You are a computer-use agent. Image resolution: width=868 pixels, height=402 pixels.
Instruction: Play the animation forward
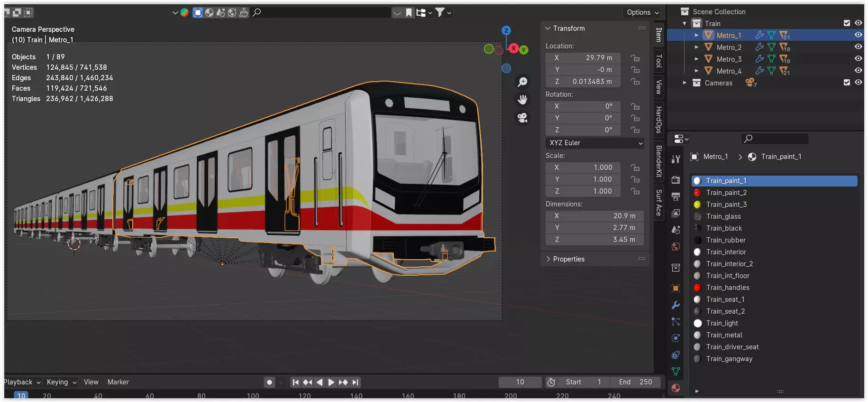click(x=331, y=382)
